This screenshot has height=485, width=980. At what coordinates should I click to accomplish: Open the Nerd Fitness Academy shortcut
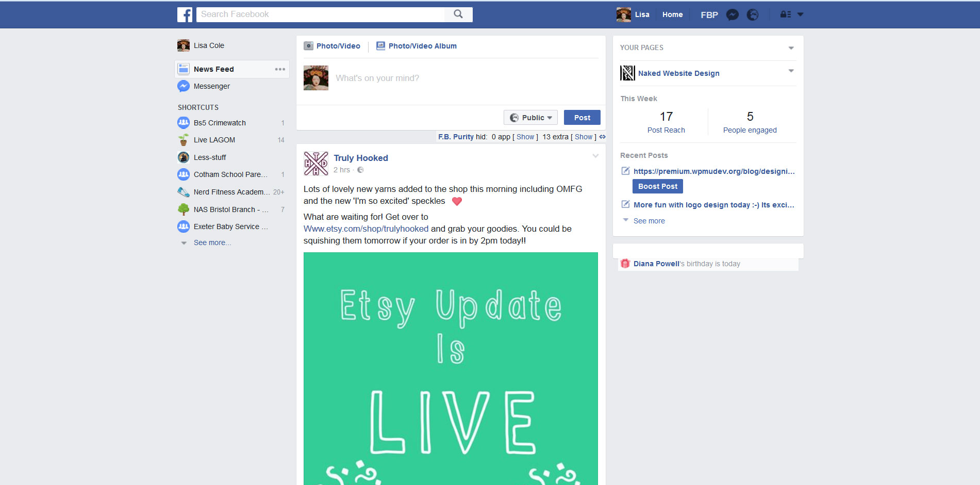click(231, 192)
